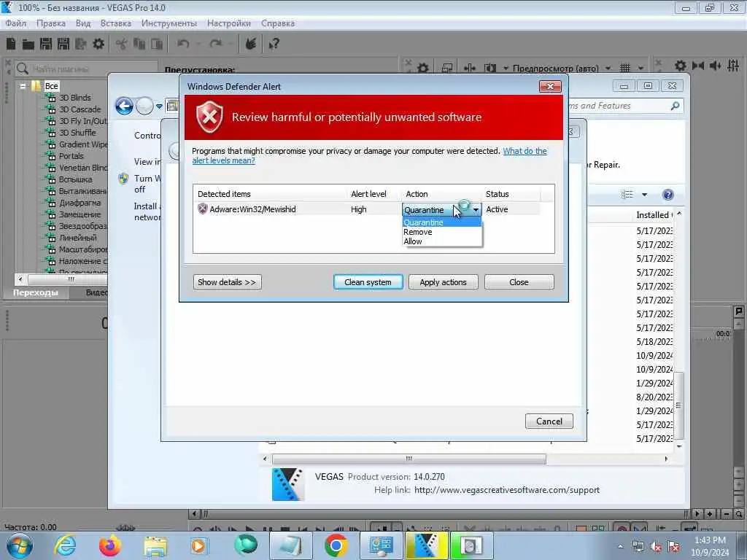The width and height of the screenshot is (747, 560).
Task: Open Windows Start button
Action: (20, 545)
